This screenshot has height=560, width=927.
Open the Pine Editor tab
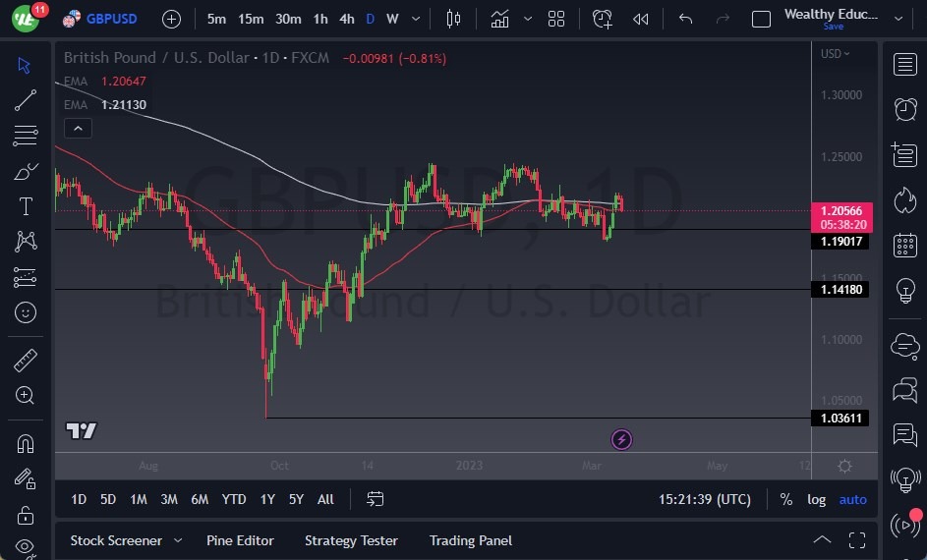tap(240, 540)
